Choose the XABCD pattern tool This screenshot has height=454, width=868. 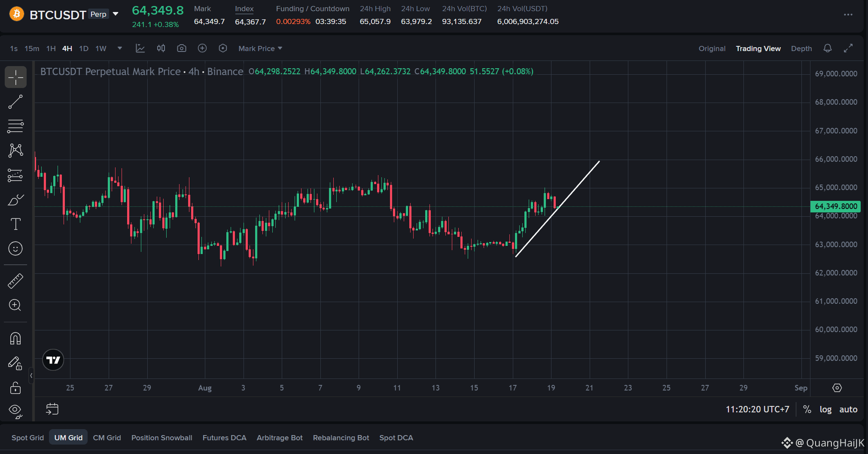pos(15,150)
